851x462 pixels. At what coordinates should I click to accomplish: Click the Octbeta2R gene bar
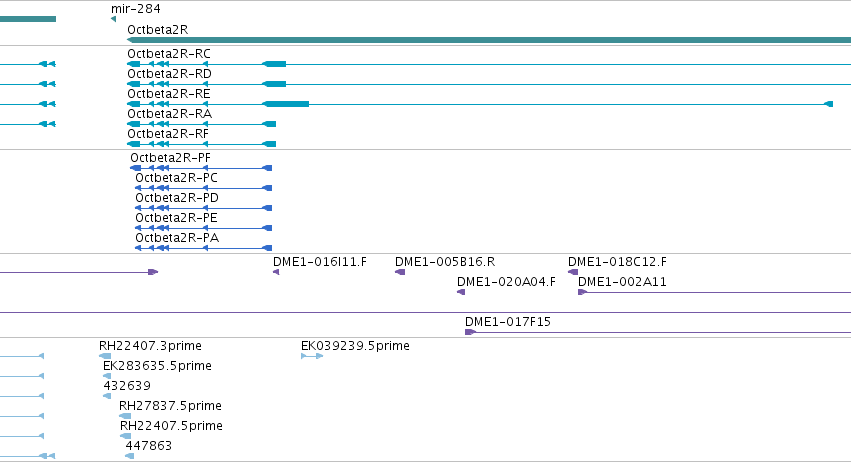point(489,40)
